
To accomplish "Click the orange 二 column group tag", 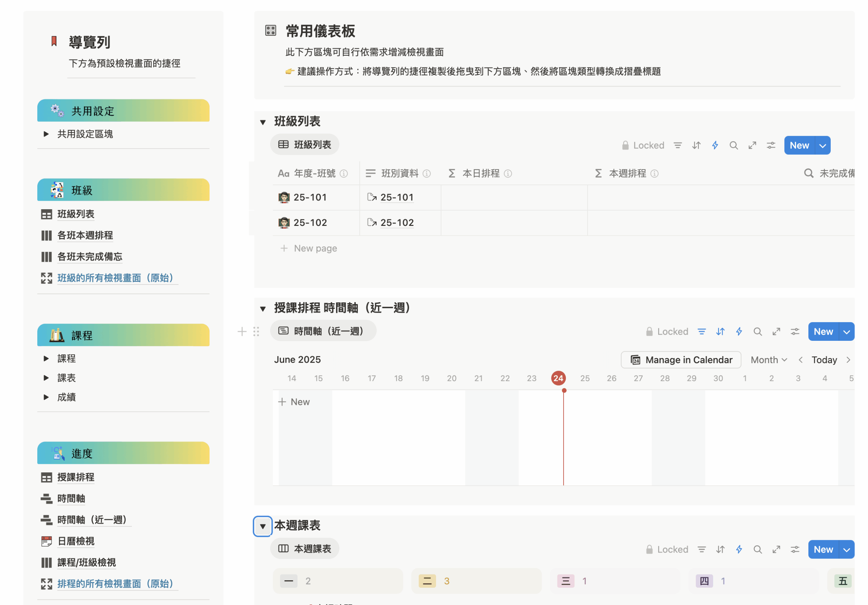I will 427,581.
